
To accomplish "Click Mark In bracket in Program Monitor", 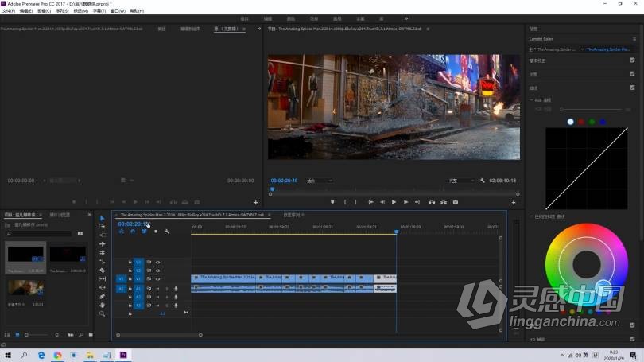I will point(344,202).
